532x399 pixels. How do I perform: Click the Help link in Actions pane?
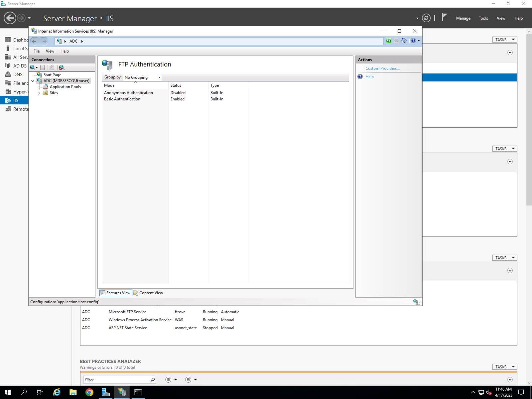(x=369, y=77)
